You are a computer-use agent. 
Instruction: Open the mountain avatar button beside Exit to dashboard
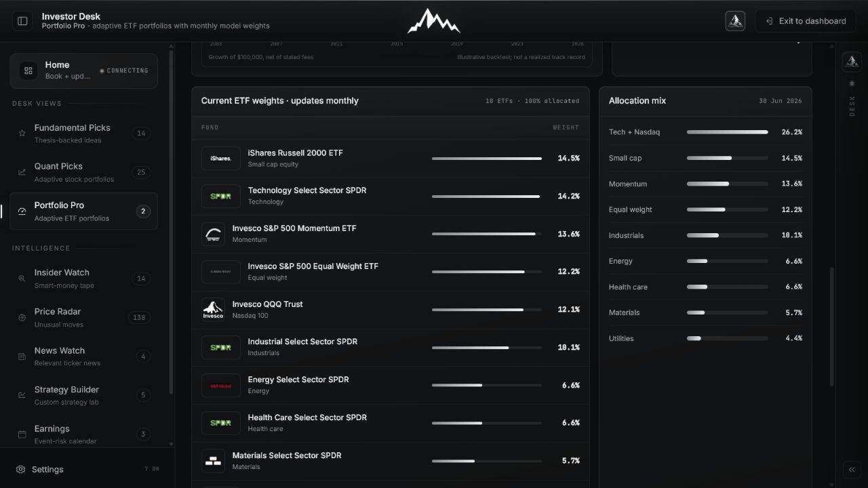coord(735,21)
